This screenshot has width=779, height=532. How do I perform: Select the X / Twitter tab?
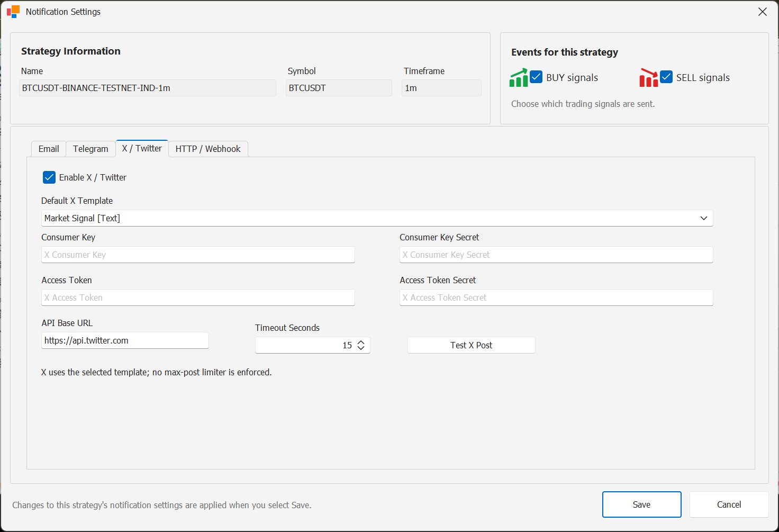coord(142,148)
